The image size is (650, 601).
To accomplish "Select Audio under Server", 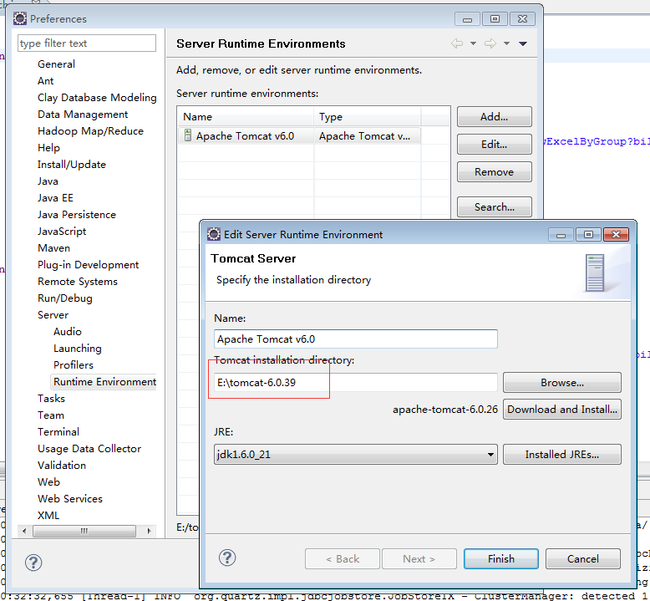I will pyautogui.click(x=68, y=332).
